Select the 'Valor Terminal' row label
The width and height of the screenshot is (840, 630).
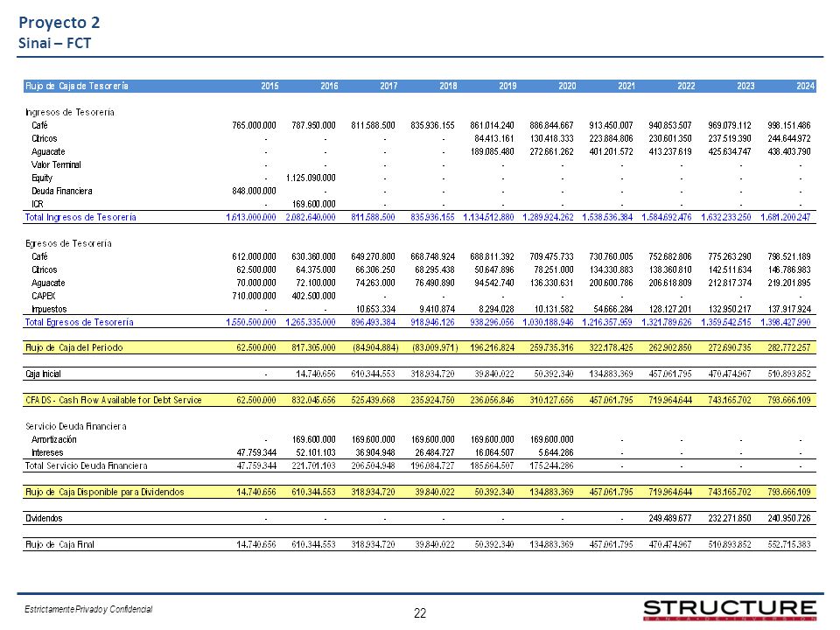[56, 164]
